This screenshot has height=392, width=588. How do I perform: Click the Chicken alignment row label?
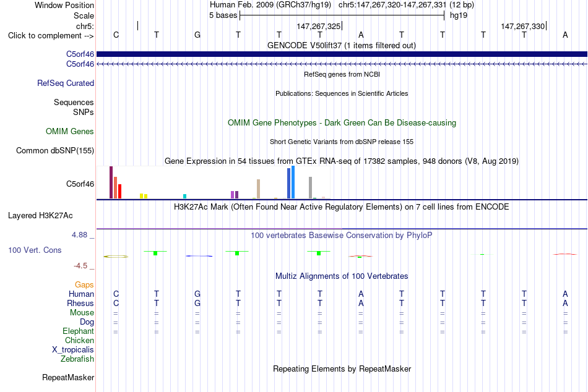pos(79,340)
